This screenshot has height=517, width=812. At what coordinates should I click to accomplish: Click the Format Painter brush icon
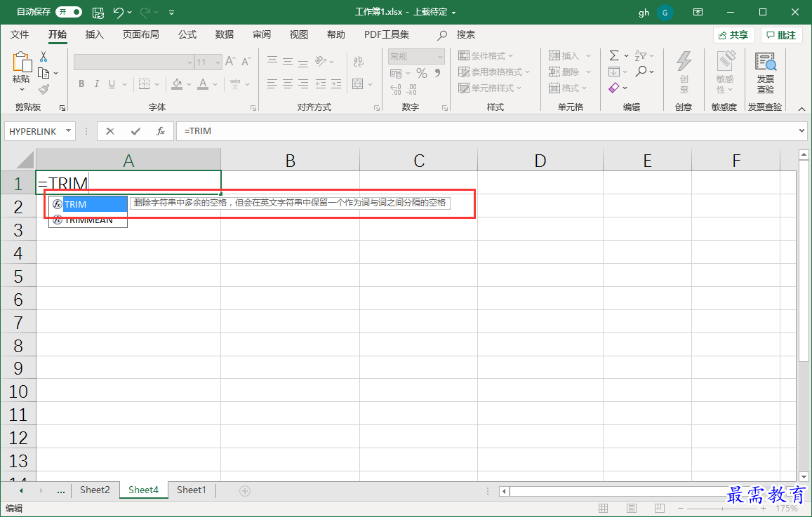click(x=44, y=90)
